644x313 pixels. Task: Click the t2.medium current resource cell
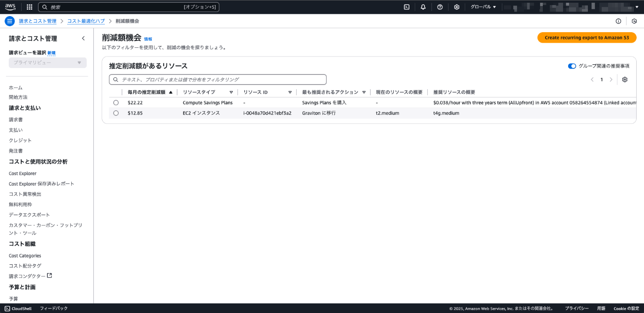(x=387, y=113)
